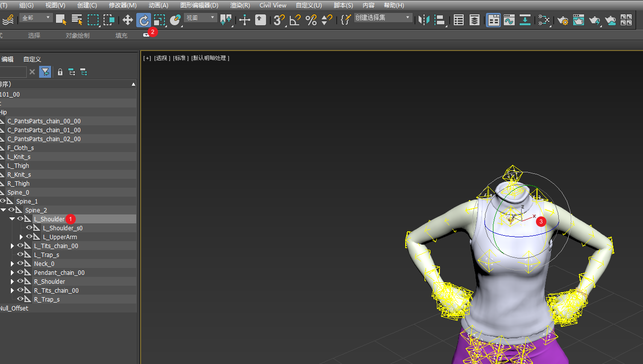Toggle Angle Snap
Viewport: 643px width, 364px height.
[x=295, y=20]
